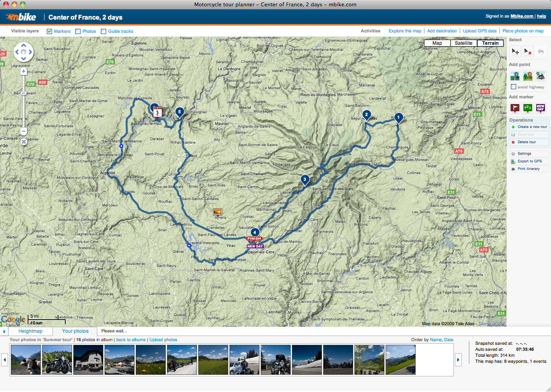Show next photos with right arrow
Viewport: 551px width, 392px height.
pyautogui.click(x=458, y=360)
